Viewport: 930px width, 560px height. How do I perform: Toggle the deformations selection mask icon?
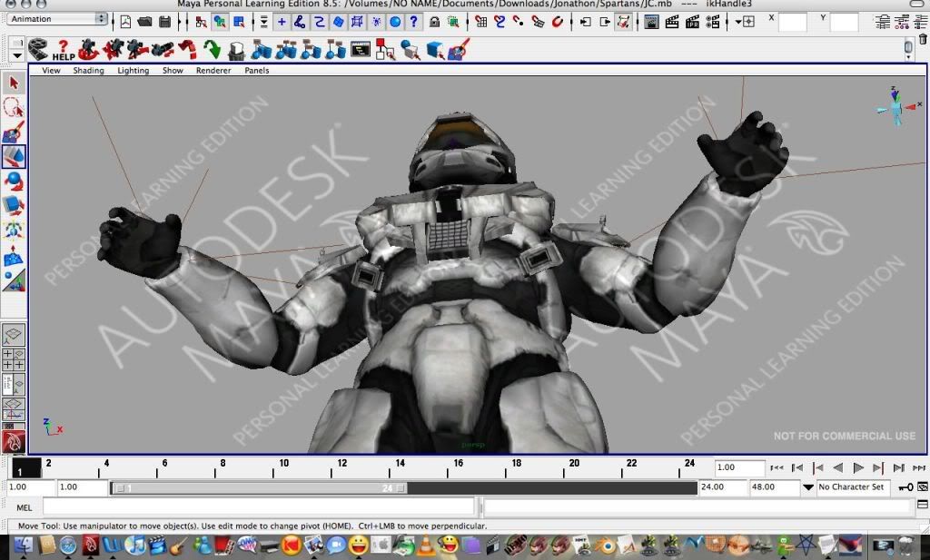[x=357, y=22]
